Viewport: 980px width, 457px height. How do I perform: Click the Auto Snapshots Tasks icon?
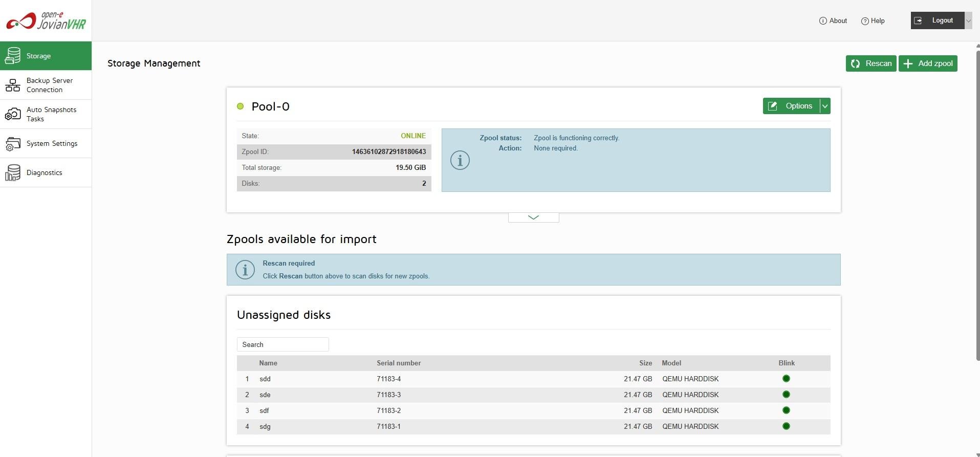[x=13, y=114]
